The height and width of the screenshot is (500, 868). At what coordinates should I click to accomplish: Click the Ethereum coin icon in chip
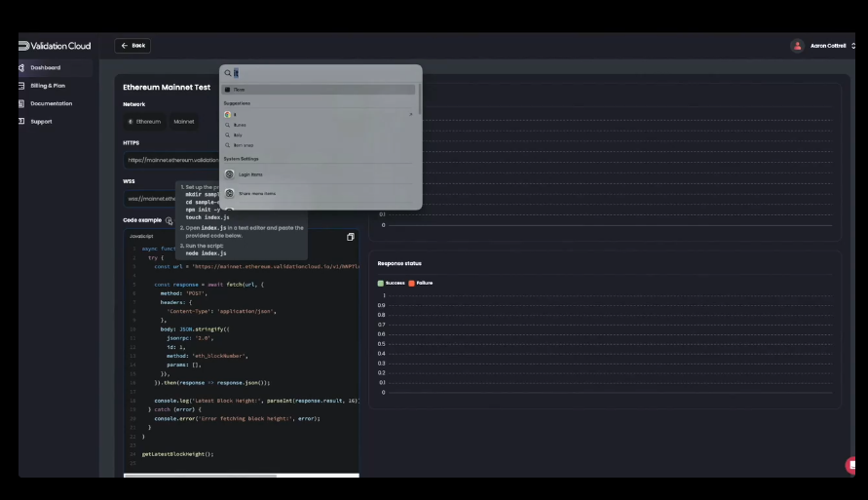tap(131, 122)
